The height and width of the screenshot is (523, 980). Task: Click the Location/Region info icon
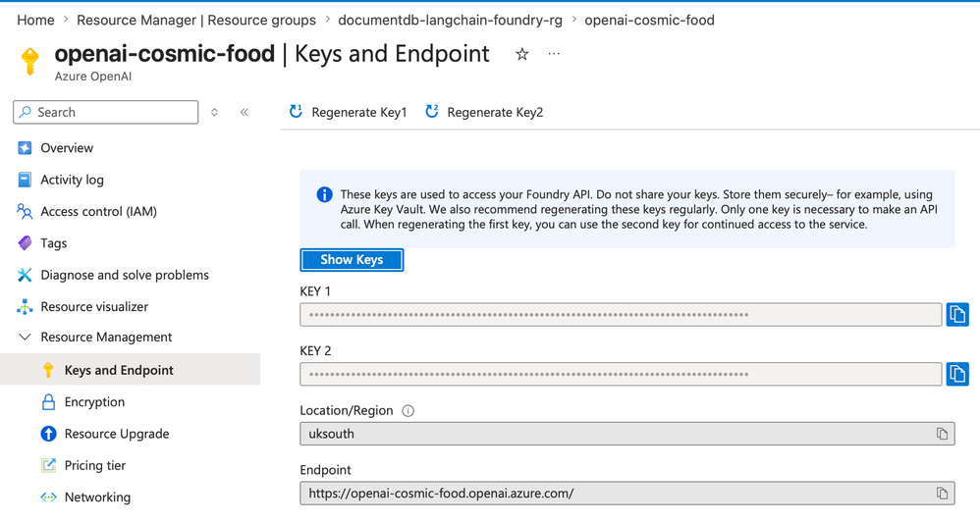pos(408,411)
